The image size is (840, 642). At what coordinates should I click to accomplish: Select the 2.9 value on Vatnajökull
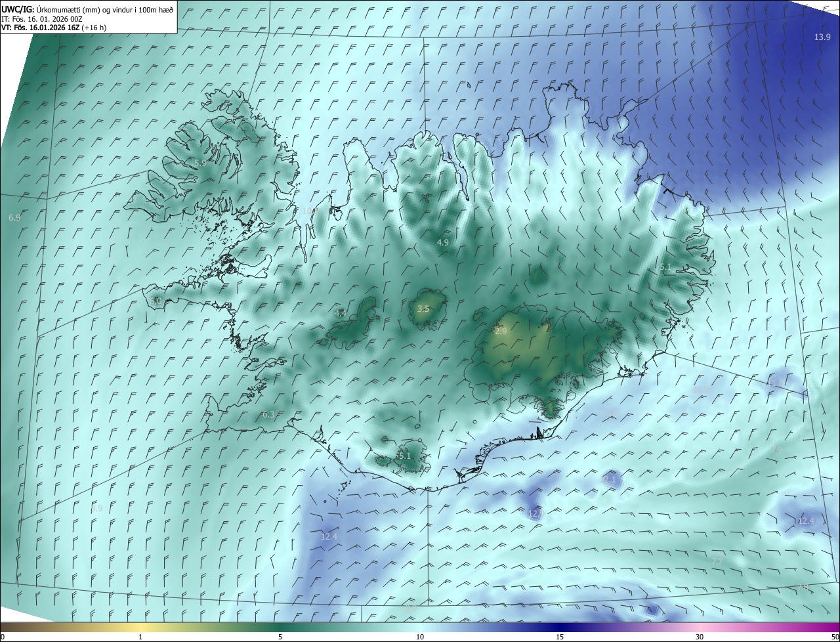click(501, 332)
